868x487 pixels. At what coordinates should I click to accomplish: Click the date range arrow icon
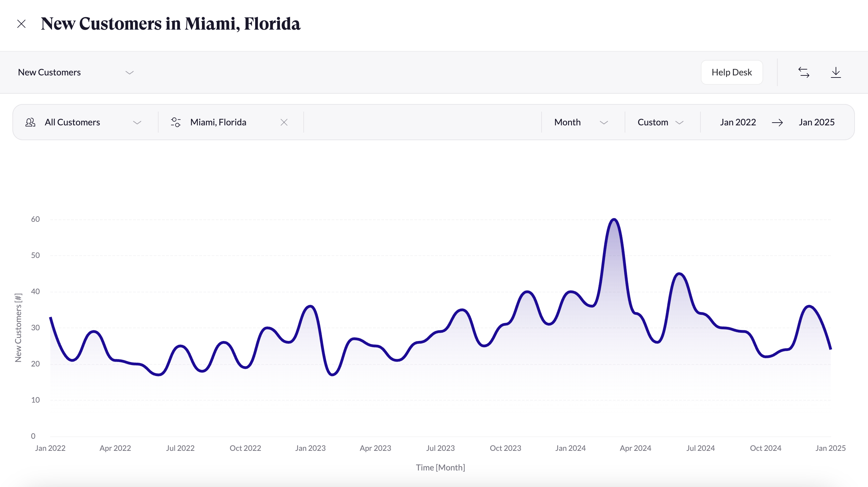777,122
